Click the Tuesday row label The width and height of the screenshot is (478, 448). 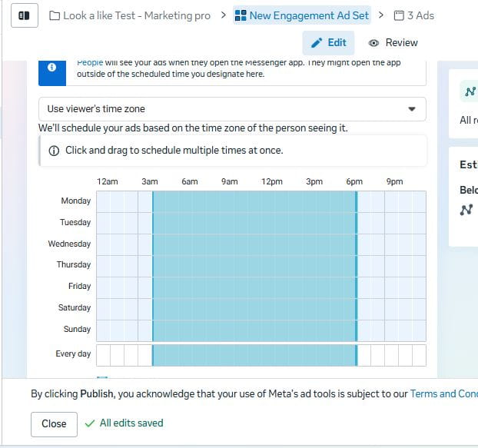tap(75, 222)
